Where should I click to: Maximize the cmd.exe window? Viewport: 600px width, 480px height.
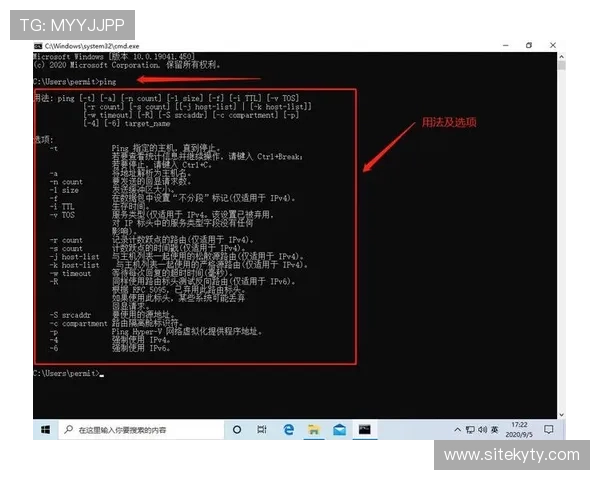pos(528,46)
